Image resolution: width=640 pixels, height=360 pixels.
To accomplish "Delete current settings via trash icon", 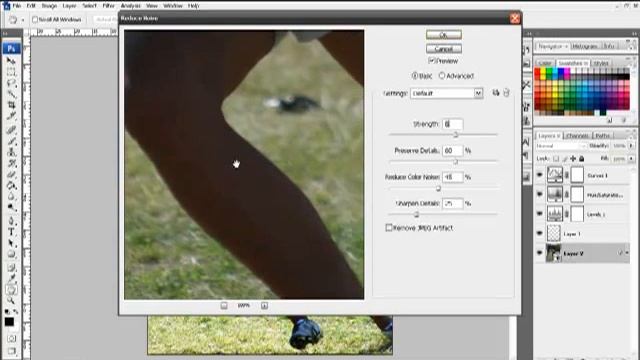I will [507, 93].
